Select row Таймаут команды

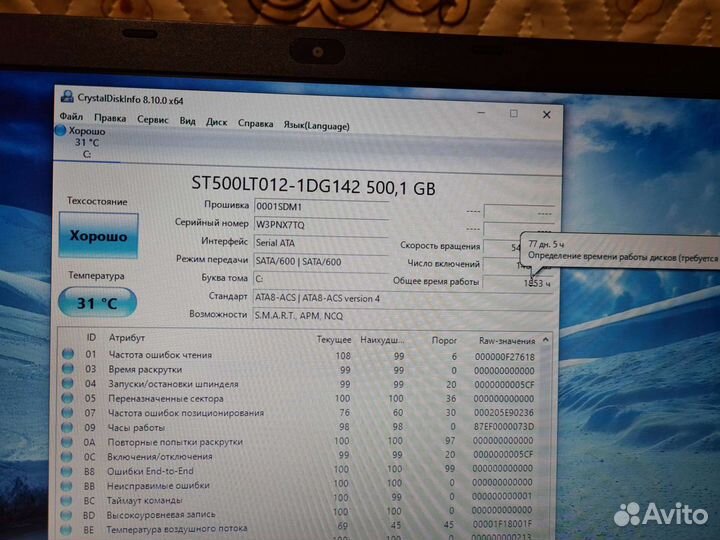[298, 498]
